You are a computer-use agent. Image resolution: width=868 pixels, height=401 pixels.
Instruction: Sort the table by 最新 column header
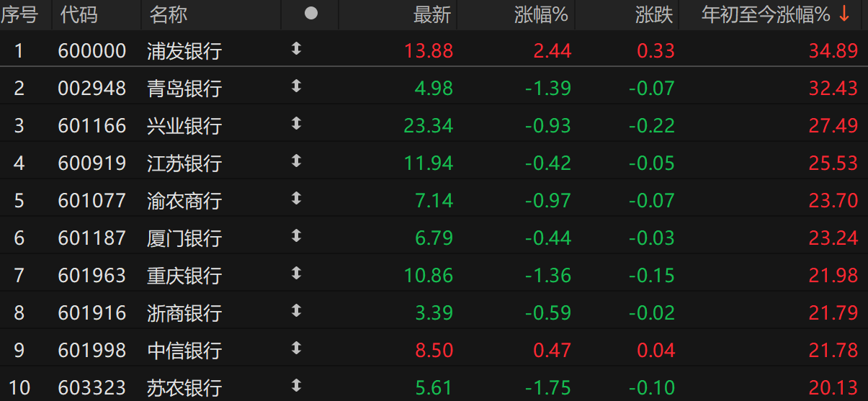(x=431, y=14)
